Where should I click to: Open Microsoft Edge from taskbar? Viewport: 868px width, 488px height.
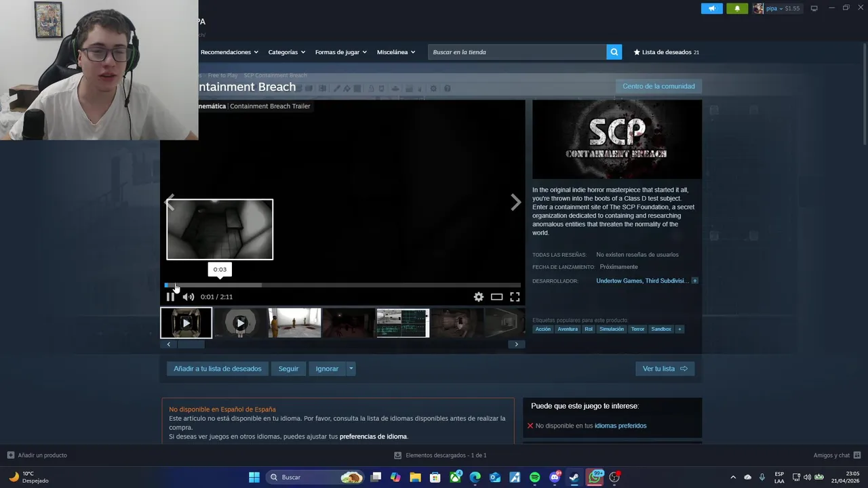coord(475,477)
